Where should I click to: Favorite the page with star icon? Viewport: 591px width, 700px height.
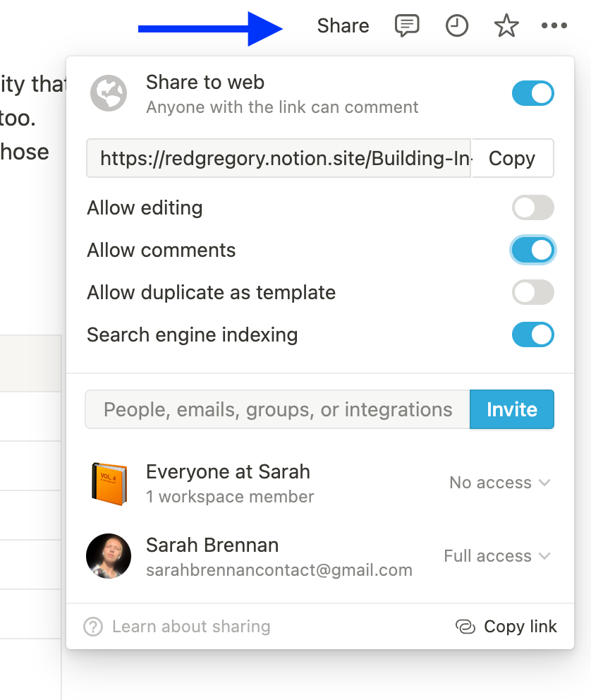(506, 25)
